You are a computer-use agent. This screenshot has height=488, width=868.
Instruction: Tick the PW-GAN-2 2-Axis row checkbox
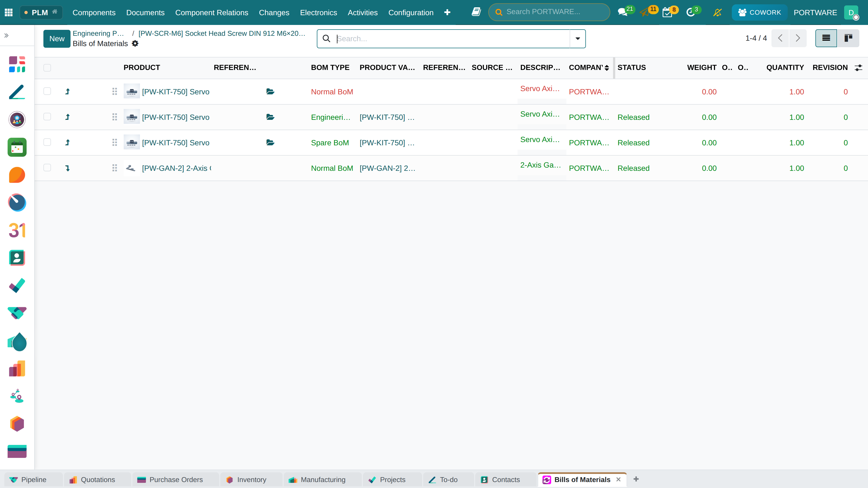click(x=47, y=168)
